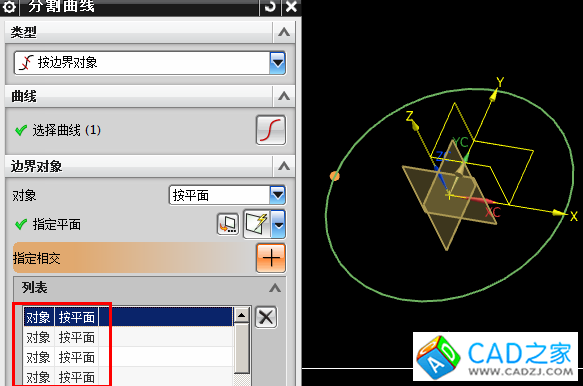Screen dimensions: 583x386
Task: Open the full plane tool dialog icon
Action: pyautogui.click(x=228, y=224)
